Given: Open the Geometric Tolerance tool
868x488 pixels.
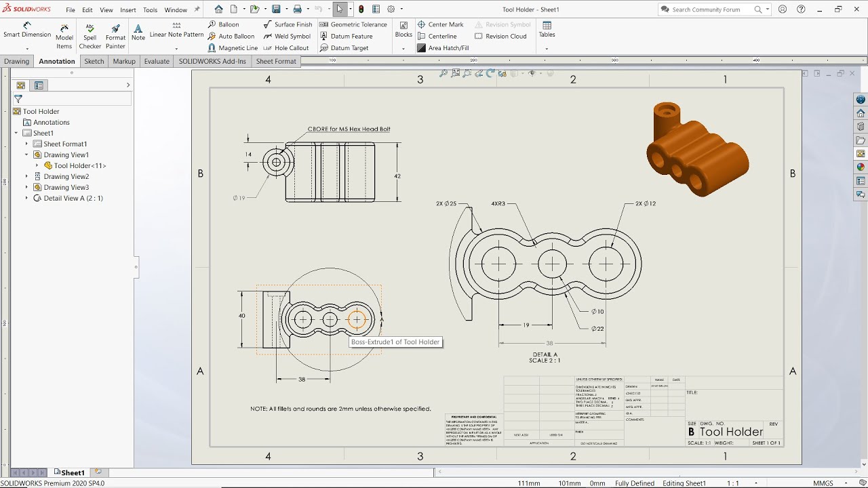Looking at the screenshot, I should tap(353, 24).
